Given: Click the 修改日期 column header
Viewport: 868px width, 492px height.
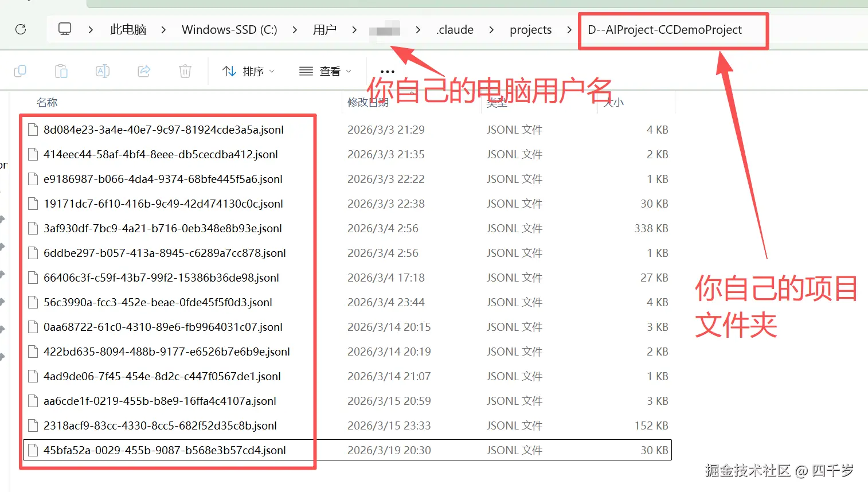Looking at the screenshot, I should (367, 102).
